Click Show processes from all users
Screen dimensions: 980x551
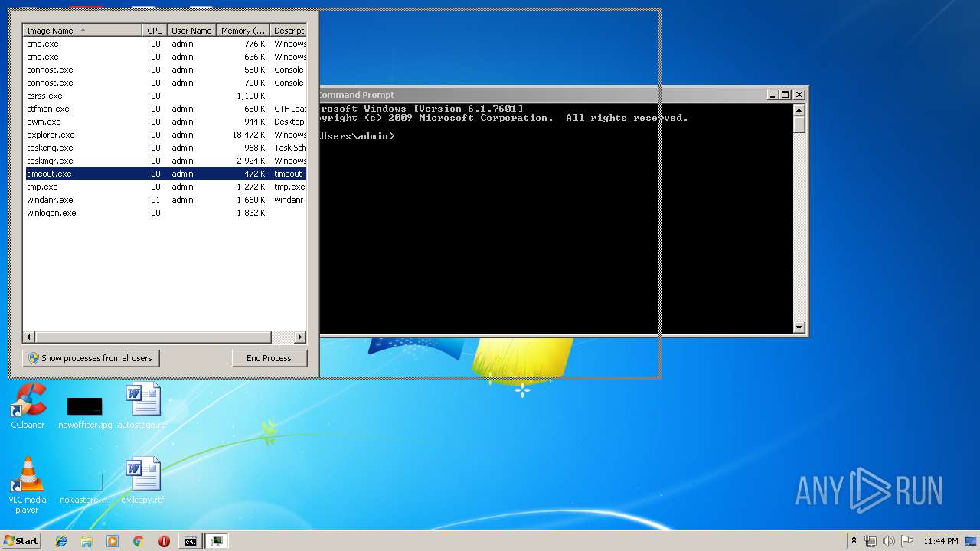[90, 358]
